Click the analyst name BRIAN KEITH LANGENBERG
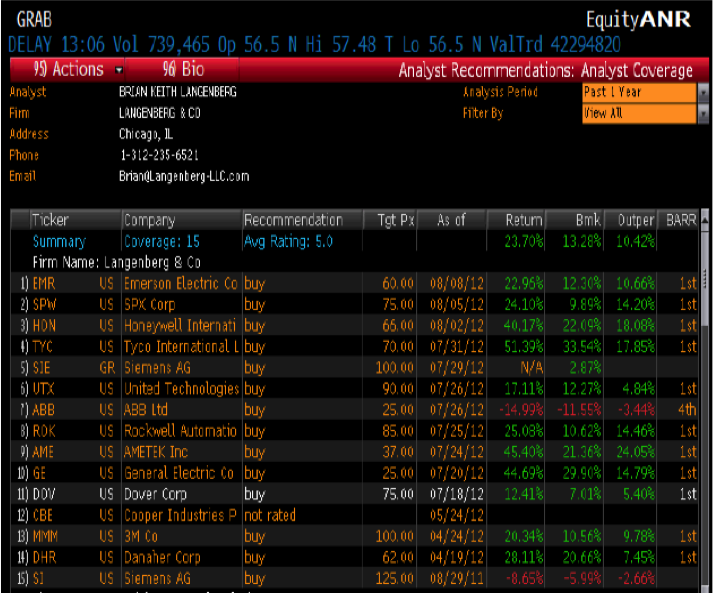 (178, 92)
